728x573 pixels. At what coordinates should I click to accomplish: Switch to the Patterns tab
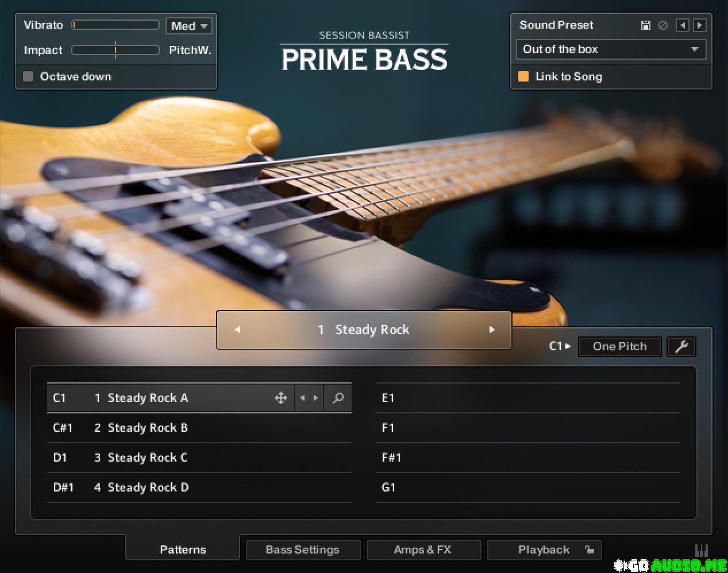(183, 549)
